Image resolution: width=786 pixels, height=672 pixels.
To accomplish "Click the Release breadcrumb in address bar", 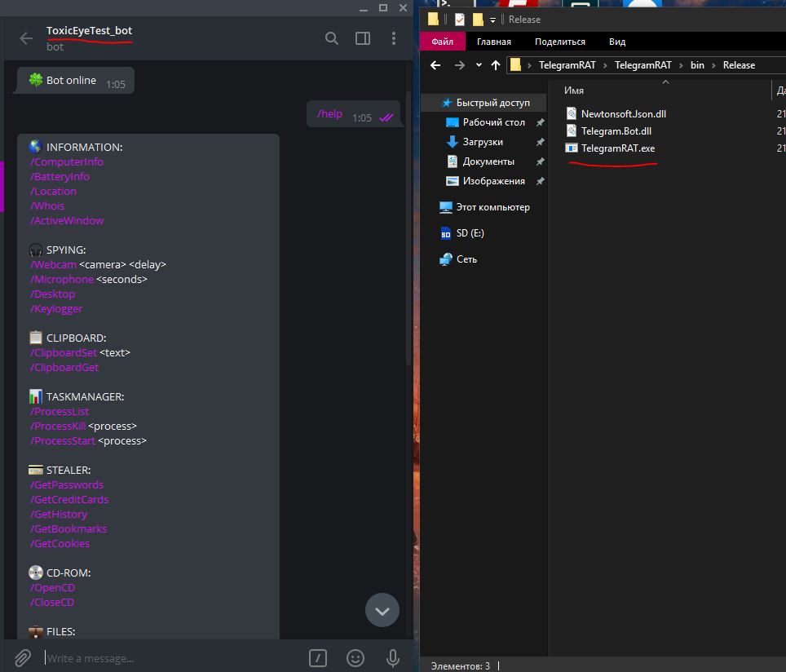I will [739, 65].
